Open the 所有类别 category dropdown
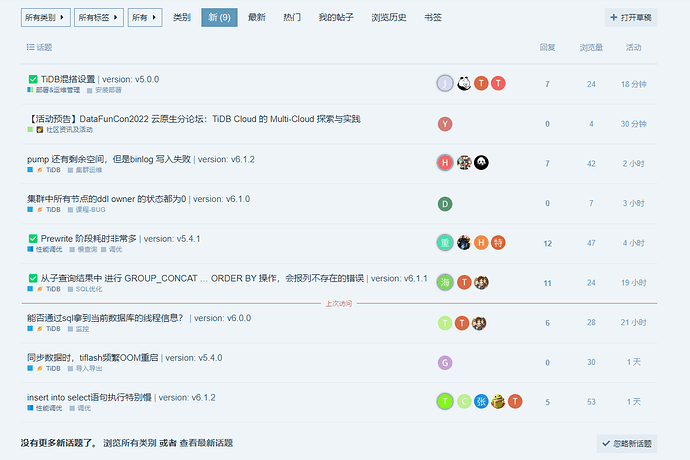The width and height of the screenshot is (690, 460). 46,18
